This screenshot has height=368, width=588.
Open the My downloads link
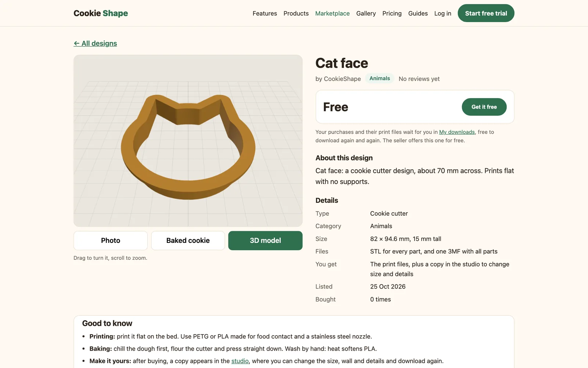pos(457,132)
